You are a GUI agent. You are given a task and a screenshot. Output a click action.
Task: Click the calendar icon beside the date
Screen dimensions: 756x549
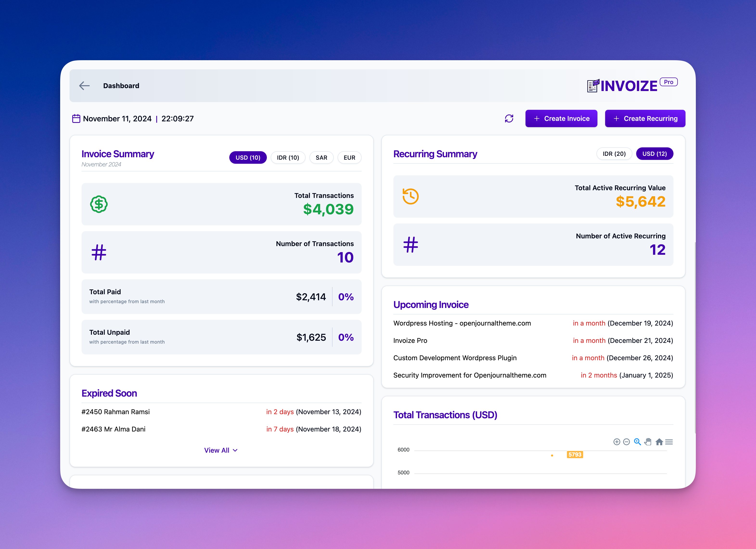tap(76, 119)
